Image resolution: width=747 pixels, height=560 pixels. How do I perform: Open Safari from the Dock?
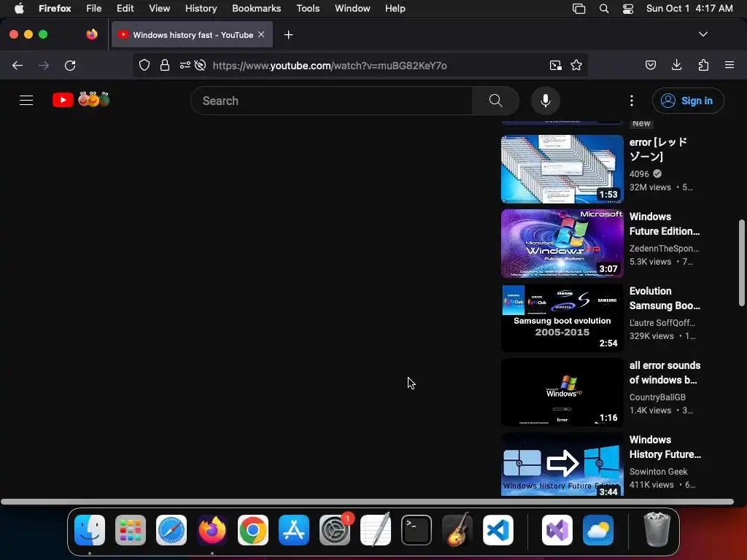coord(171,529)
